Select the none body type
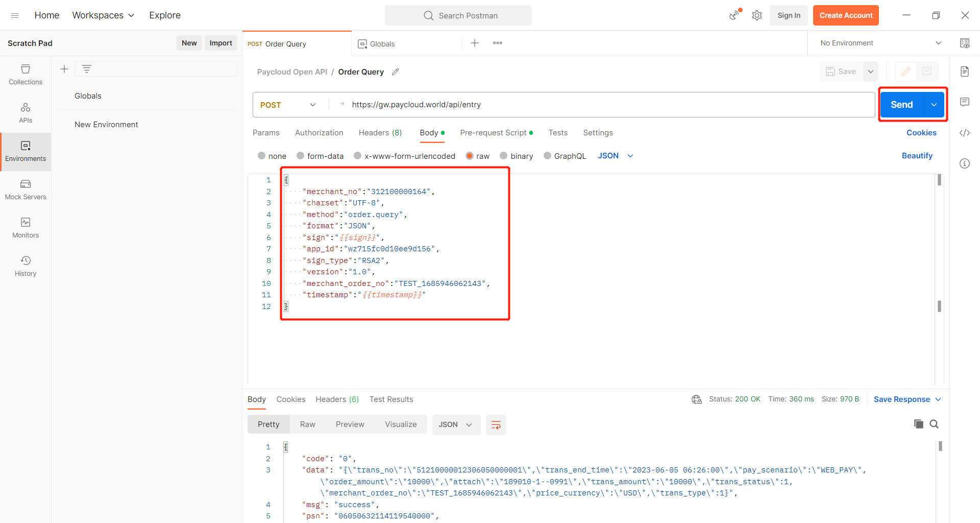The width and height of the screenshot is (980, 523). coord(272,156)
